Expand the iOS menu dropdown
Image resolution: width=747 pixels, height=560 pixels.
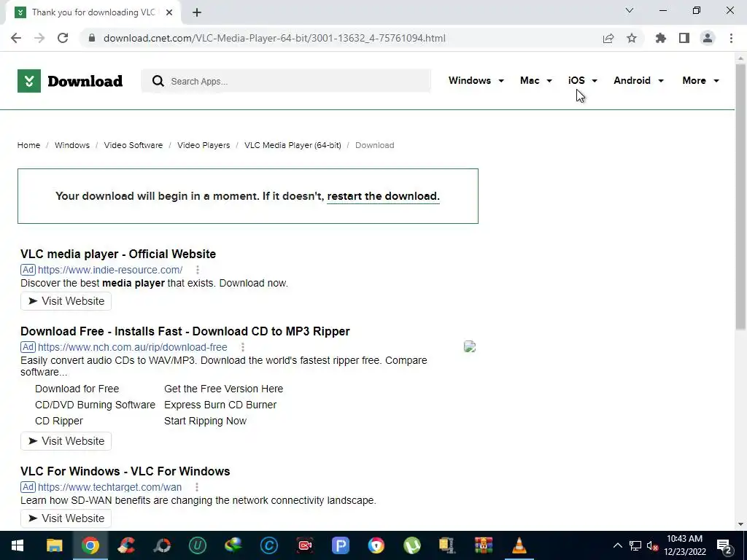tap(583, 80)
